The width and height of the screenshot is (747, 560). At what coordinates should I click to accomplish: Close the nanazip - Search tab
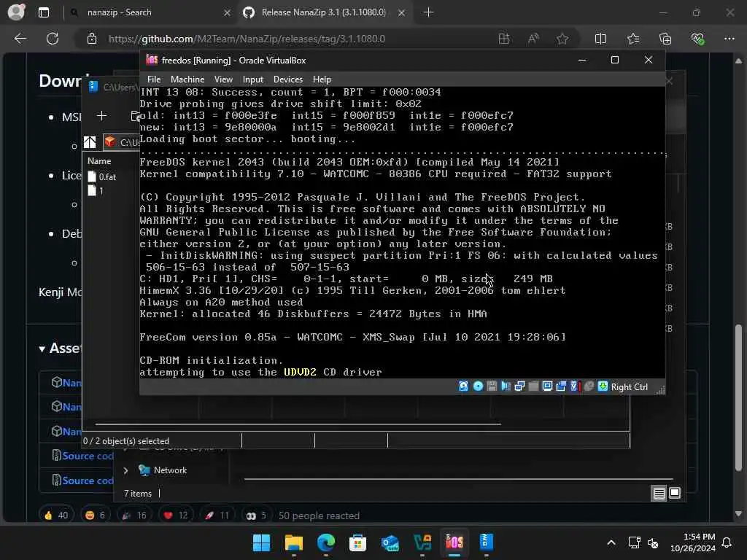click(227, 13)
